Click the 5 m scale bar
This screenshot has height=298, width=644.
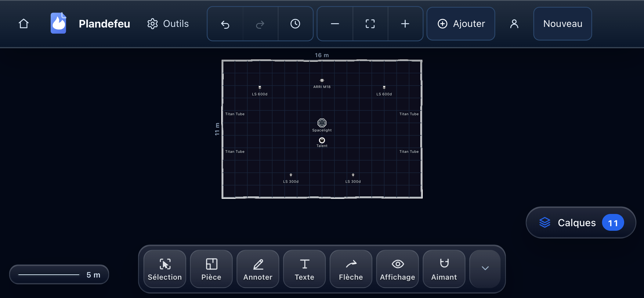[x=59, y=274]
